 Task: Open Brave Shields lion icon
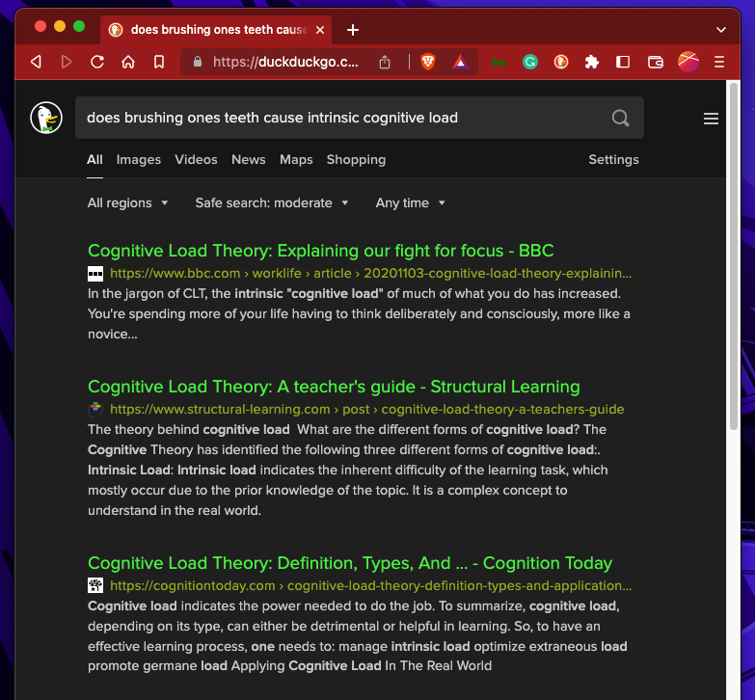pyautogui.click(x=427, y=62)
